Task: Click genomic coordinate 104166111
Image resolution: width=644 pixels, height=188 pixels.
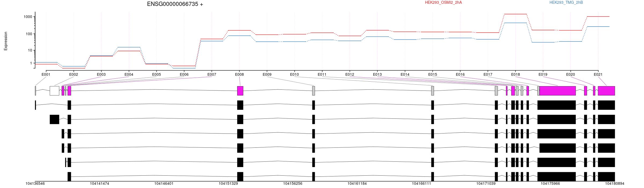Action: (x=422, y=184)
